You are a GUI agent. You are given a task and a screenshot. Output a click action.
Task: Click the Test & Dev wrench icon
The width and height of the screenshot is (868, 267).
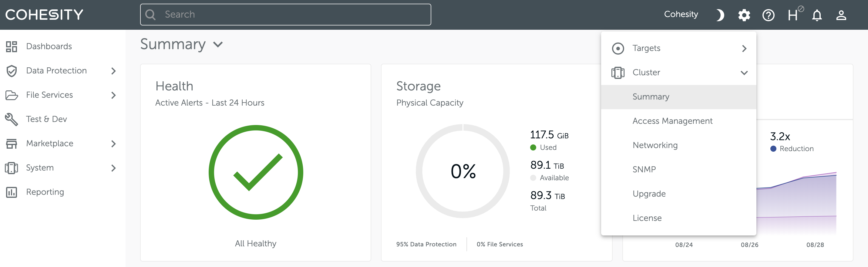click(x=12, y=119)
